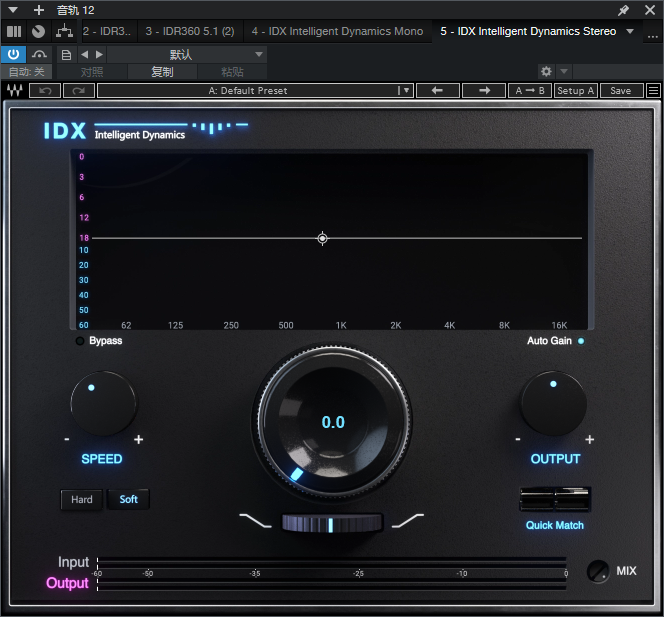This screenshot has width=664, height=617.
Task: Switch to 2 - IDR3.. tab
Action: [107, 31]
